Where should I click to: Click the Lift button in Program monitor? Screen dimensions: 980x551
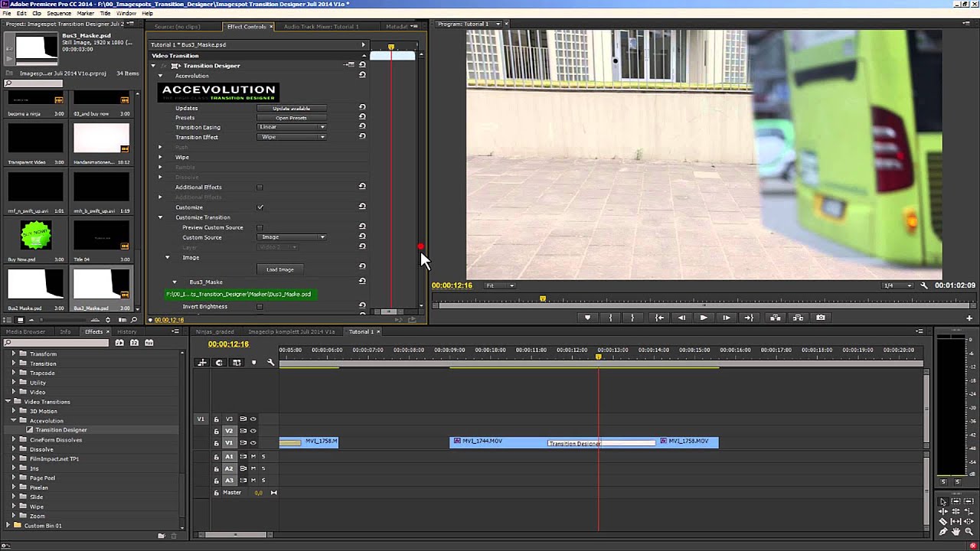coord(775,318)
